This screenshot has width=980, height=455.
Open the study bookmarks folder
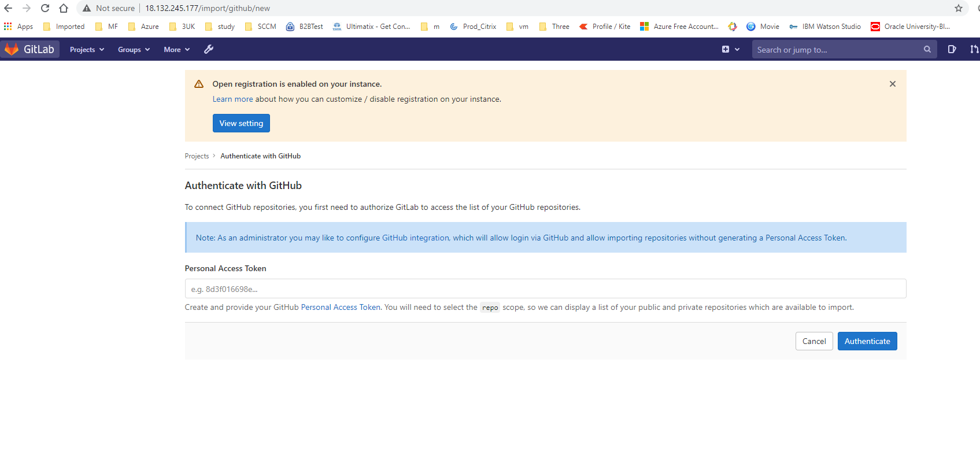pyautogui.click(x=220, y=27)
